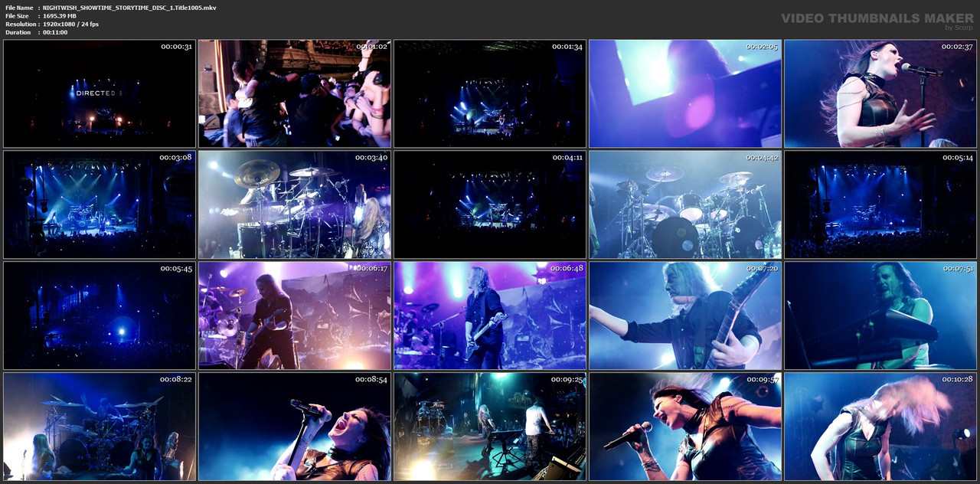The width and height of the screenshot is (980, 484).
Task: Open the thumbnail timestamped 00:01:02
Action: (295, 93)
